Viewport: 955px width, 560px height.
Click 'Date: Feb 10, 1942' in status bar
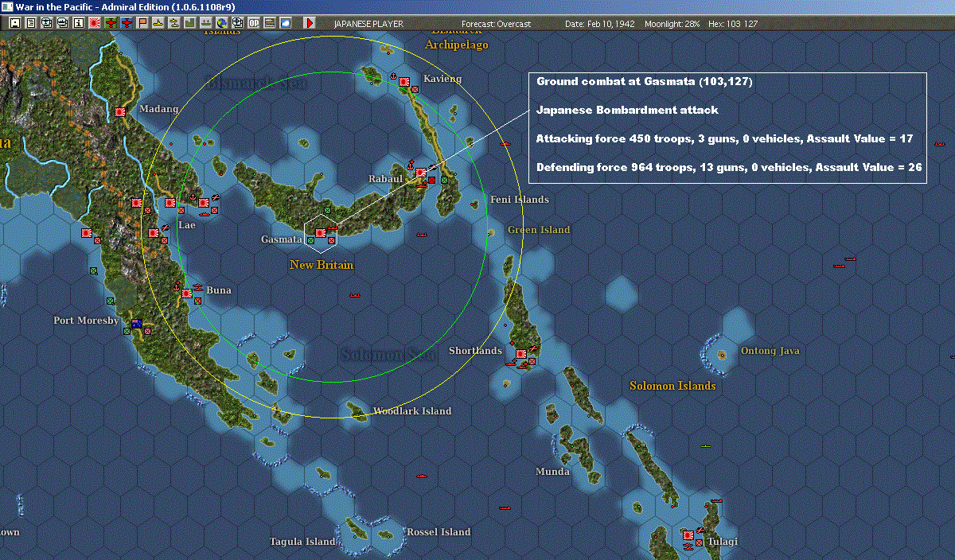coord(600,24)
